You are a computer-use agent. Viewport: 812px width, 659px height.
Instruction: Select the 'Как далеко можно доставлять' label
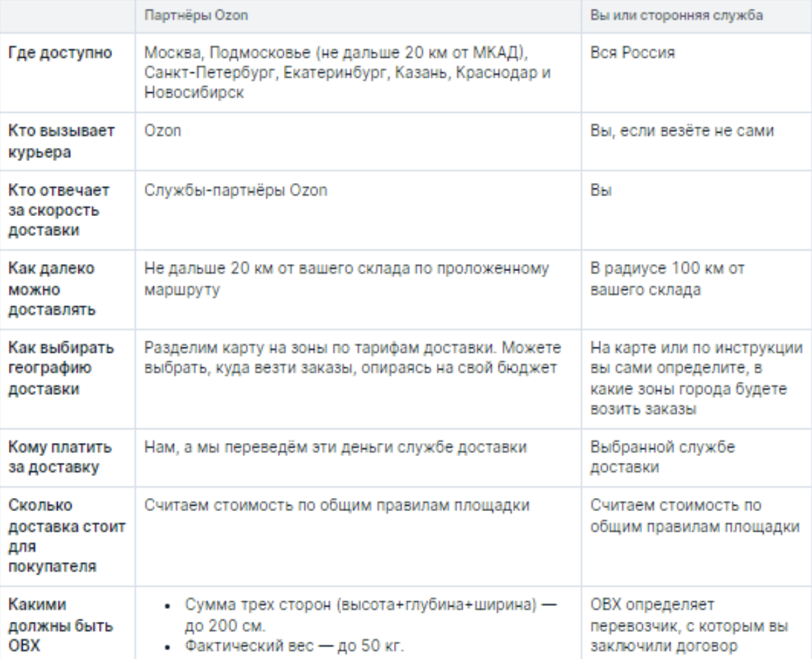coord(52,289)
